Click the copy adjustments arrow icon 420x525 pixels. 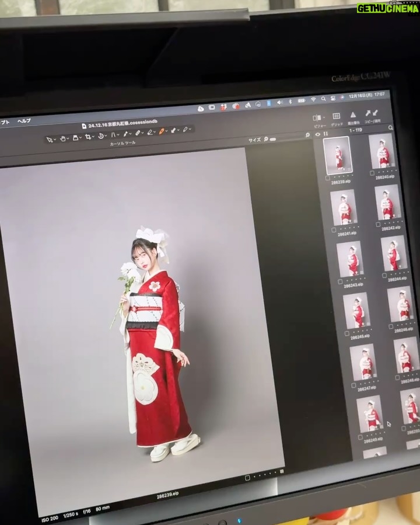click(367, 113)
